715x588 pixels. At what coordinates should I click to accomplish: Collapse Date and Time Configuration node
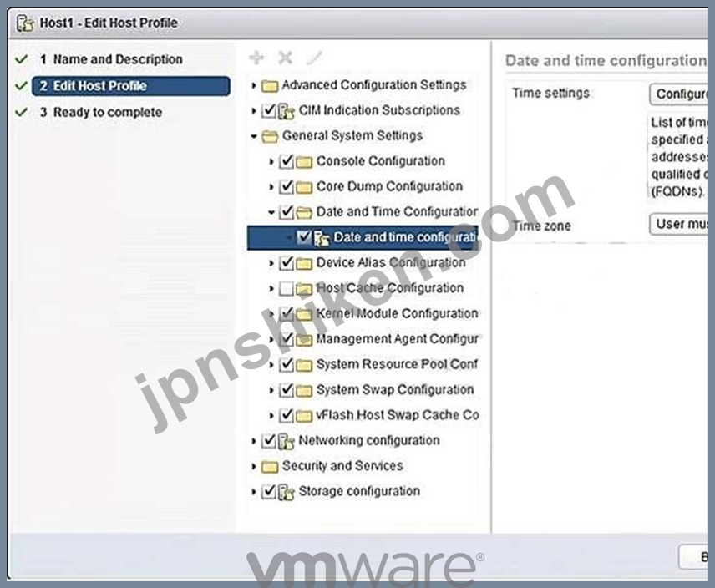click(271, 212)
